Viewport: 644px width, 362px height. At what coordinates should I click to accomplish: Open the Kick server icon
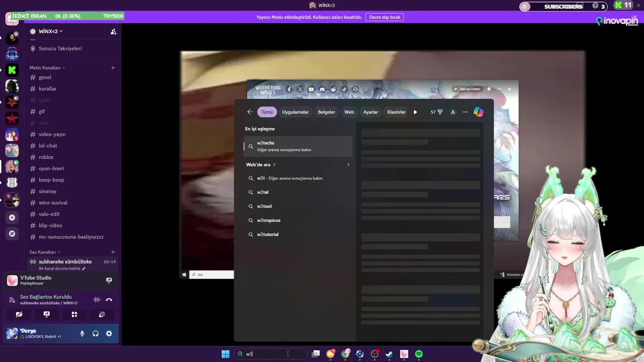(x=12, y=70)
